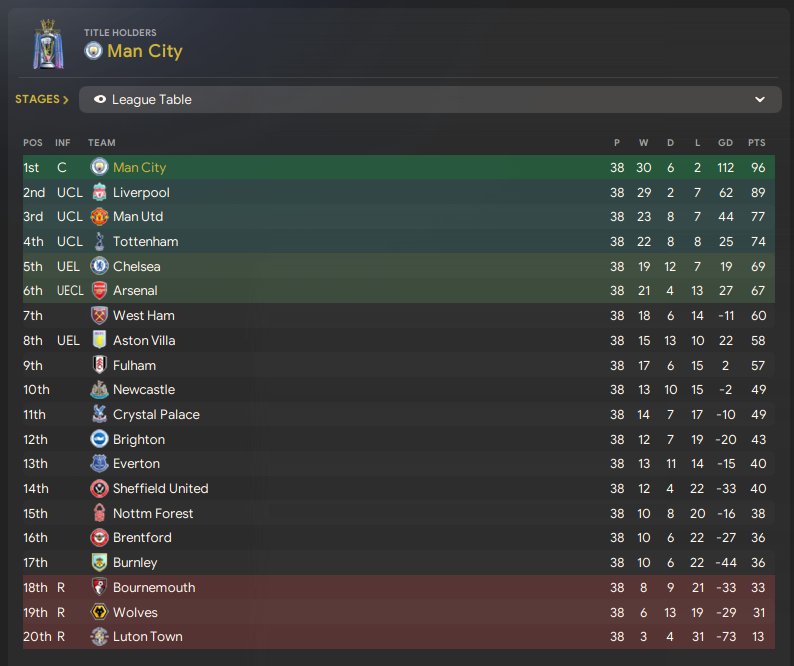Image resolution: width=794 pixels, height=666 pixels.
Task: Sort table by GD column header
Action: 726,143
